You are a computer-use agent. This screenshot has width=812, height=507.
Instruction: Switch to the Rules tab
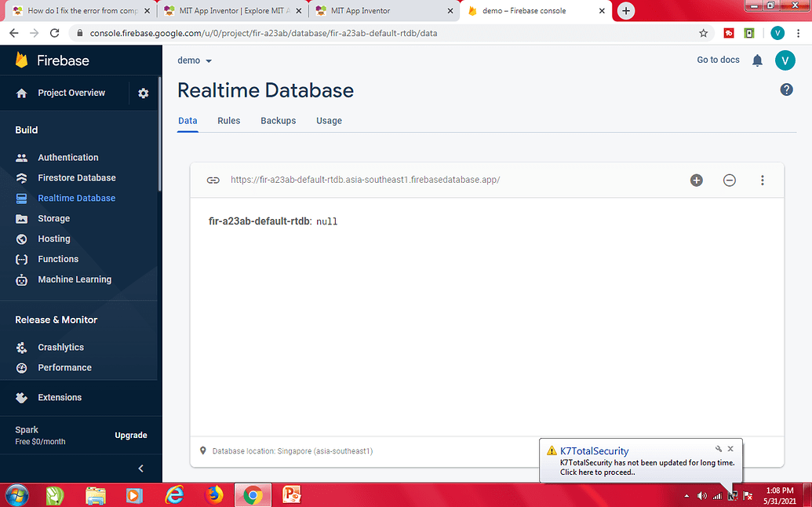click(228, 121)
